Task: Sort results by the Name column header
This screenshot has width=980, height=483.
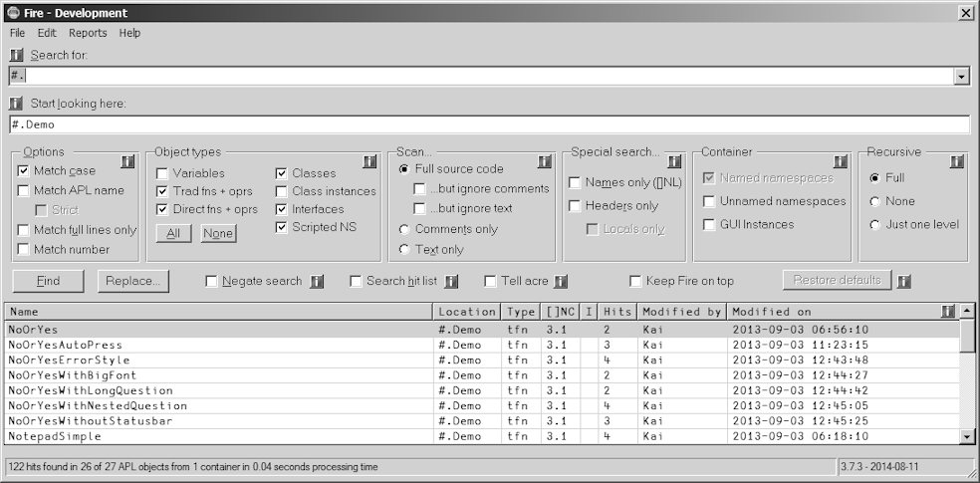Action: click(219, 311)
